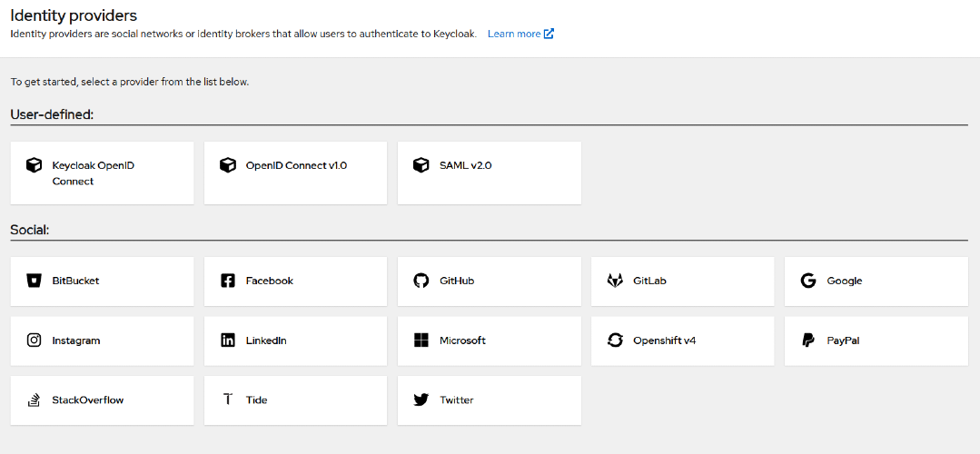Add BitBucket as identity provider
The height and width of the screenshot is (454, 980).
click(x=102, y=281)
